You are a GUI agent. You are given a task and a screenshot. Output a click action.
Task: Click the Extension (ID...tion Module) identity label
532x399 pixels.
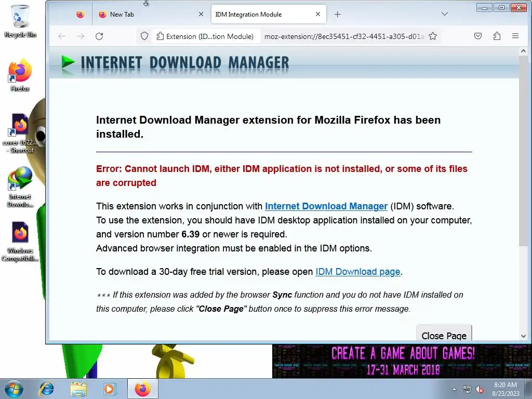click(x=205, y=36)
